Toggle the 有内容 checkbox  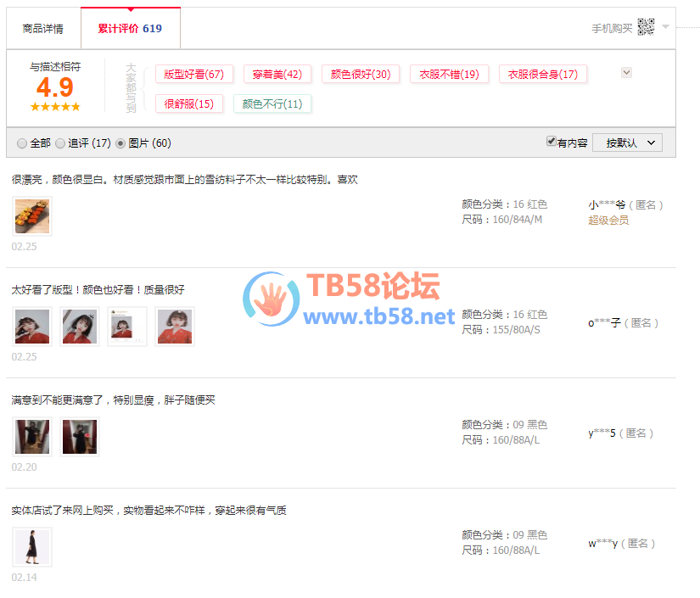[x=552, y=142]
